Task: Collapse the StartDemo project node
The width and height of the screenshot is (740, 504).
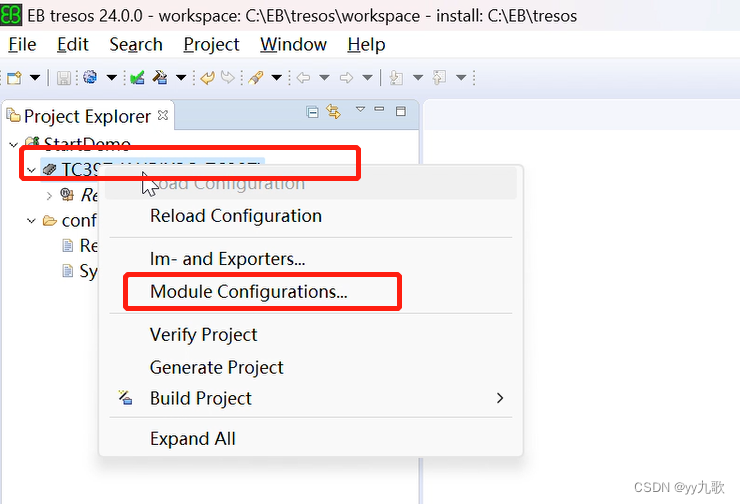Action: (x=14, y=144)
